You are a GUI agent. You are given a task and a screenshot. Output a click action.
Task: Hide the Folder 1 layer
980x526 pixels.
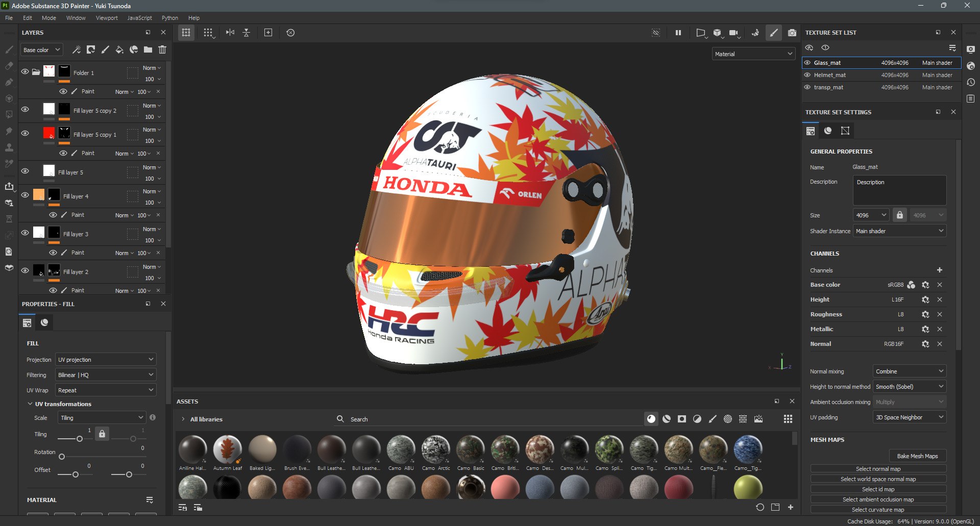(x=24, y=71)
